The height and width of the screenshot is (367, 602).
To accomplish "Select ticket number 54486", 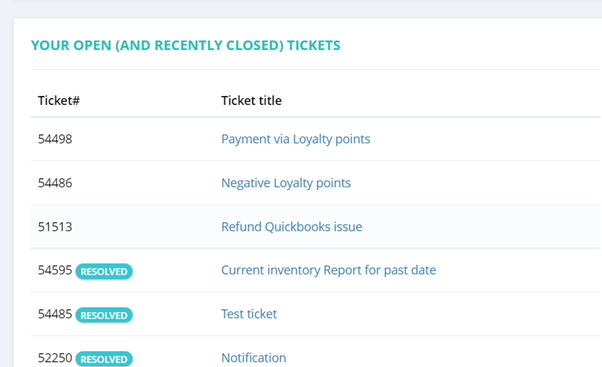I will 55,183.
